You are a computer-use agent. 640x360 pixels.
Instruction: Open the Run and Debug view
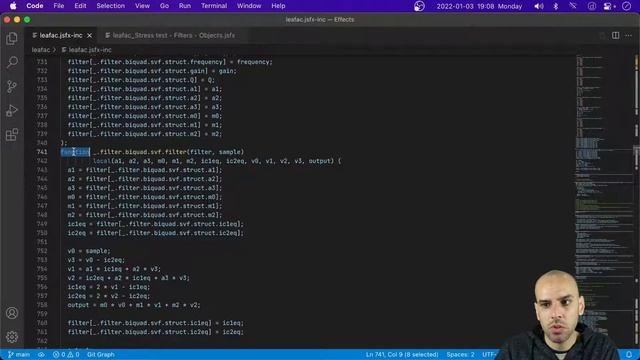pos(12,111)
